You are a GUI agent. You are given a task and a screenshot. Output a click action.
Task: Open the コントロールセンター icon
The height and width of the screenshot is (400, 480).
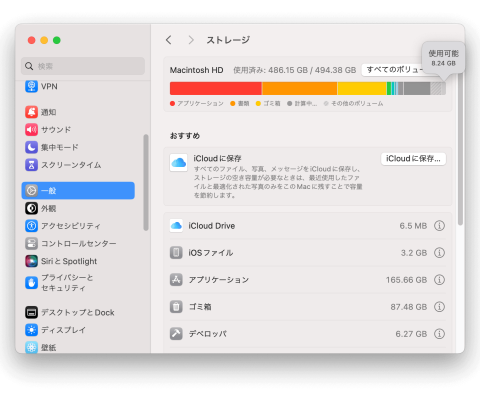click(x=31, y=244)
